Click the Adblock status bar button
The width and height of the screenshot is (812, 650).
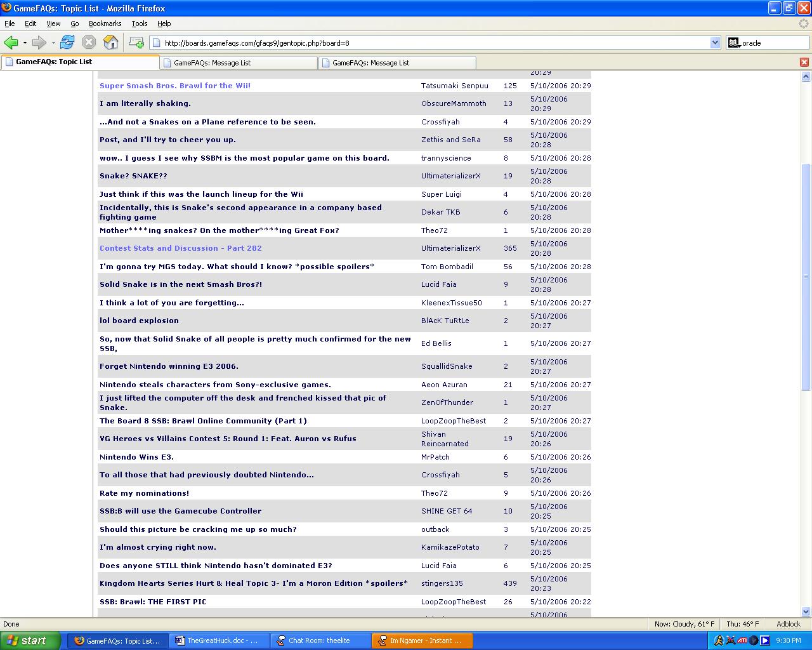(x=789, y=624)
